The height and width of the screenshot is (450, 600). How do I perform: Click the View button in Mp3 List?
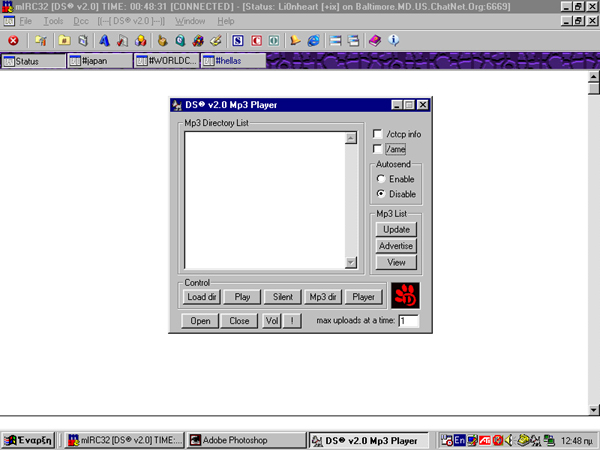click(396, 262)
